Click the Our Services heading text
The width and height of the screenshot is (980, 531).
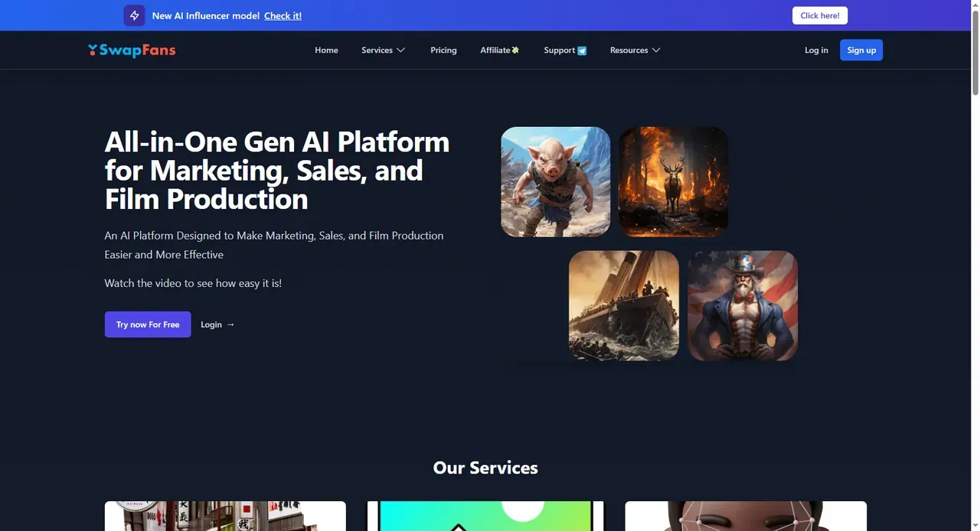coord(485,467)
